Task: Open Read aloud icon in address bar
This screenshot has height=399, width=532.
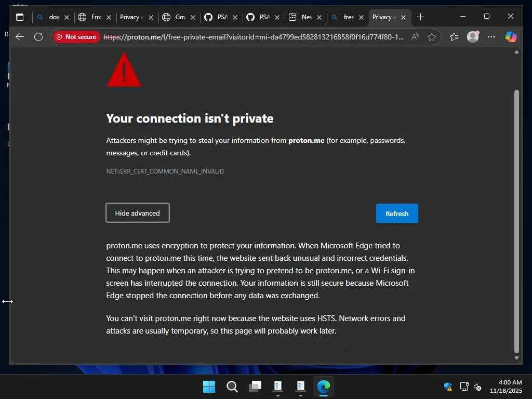Action: pyautogui.click(x=415, y=37)
